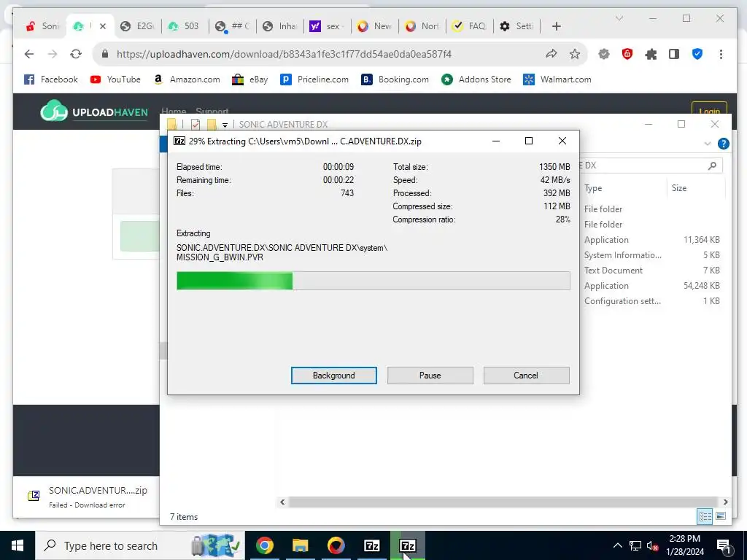
Task: Click Explorer properties checkmark icon in title bar
Action: coord(196,125)
